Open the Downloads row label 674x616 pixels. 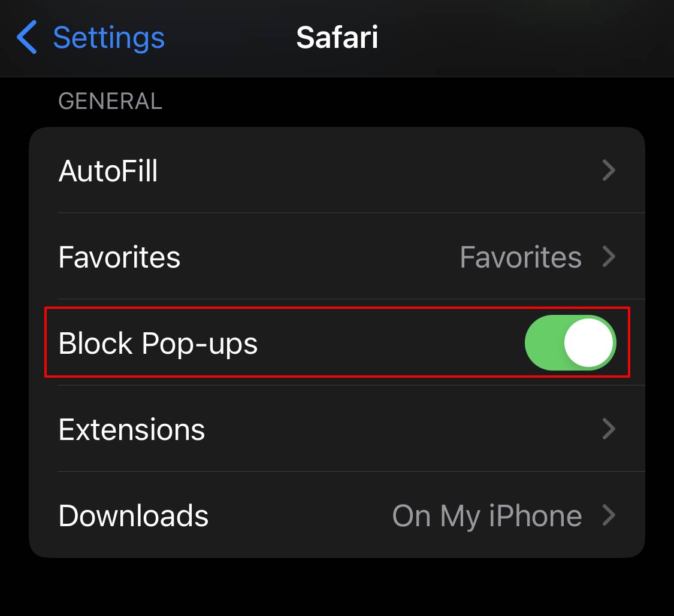click(134, 516)
